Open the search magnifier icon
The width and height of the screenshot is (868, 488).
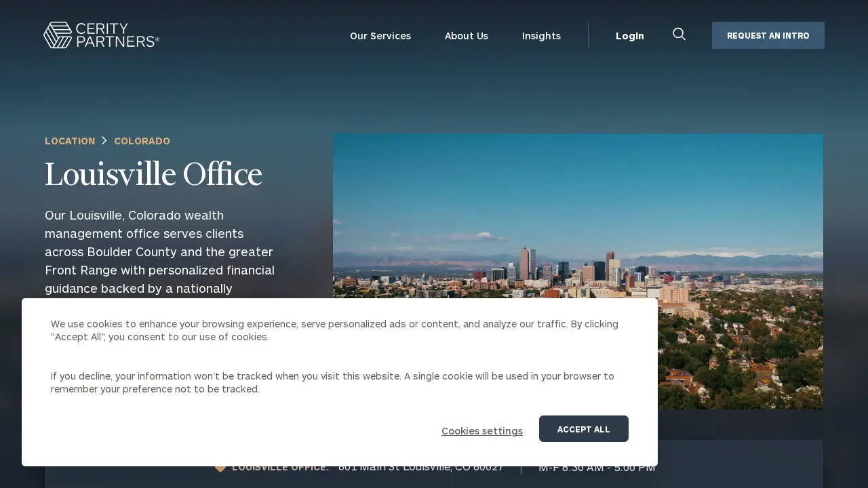click(x=679, y=34)
